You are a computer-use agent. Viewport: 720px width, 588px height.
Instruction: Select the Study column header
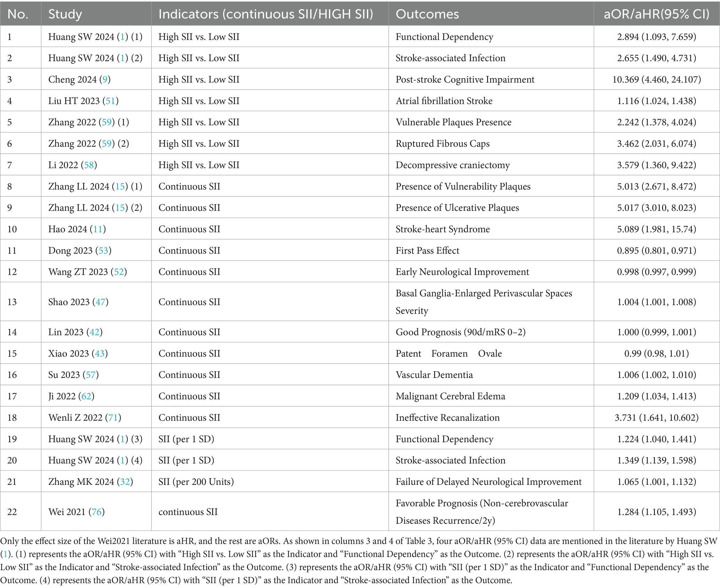tap(65, 14)
